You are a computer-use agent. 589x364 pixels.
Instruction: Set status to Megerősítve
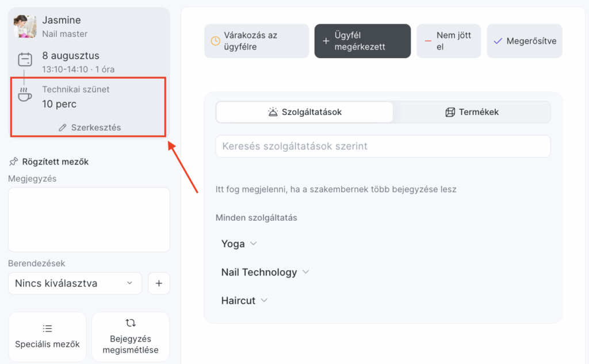click(x=524, y=41)
